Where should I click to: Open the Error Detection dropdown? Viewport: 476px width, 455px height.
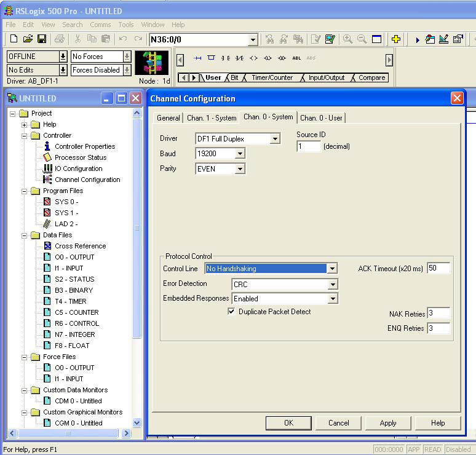[x=333, y=285]
